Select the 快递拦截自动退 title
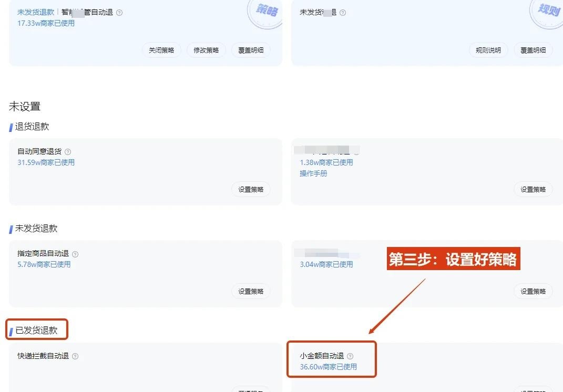The width and height of the screenshot is (563, 392). (43, 356)
